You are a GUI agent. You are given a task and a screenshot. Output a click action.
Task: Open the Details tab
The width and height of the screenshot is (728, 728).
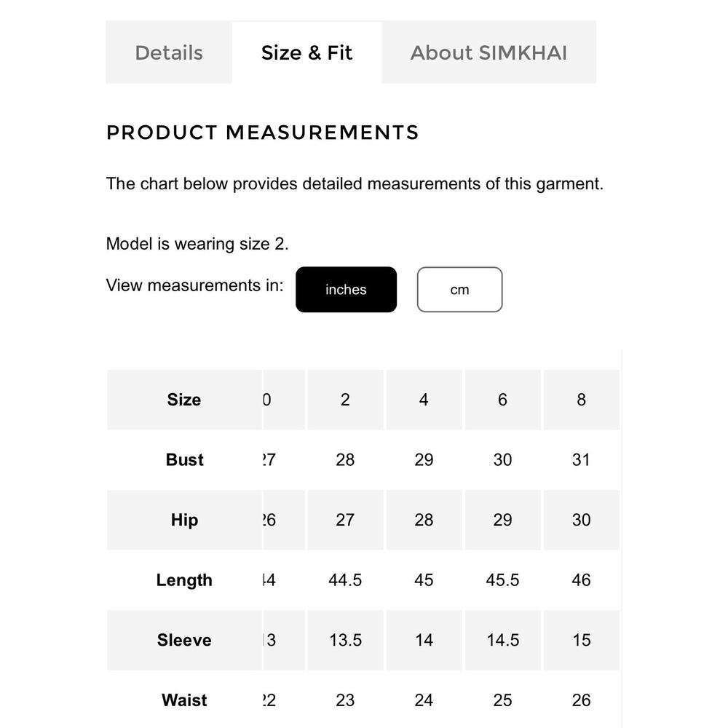tap(169, 52)
